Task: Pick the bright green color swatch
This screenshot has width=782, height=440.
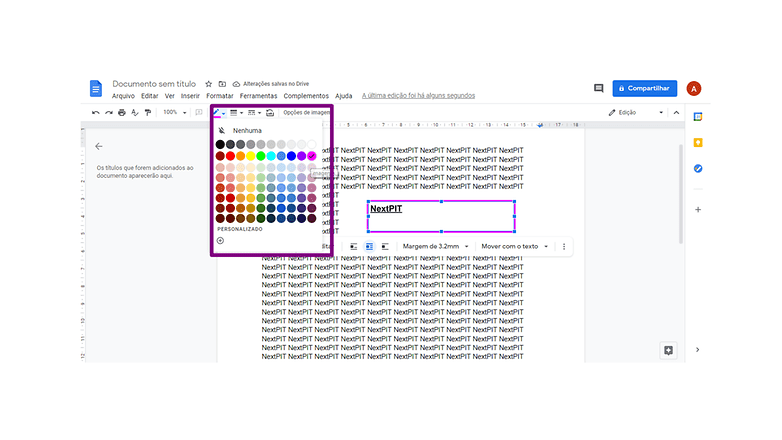Action: 261,156
